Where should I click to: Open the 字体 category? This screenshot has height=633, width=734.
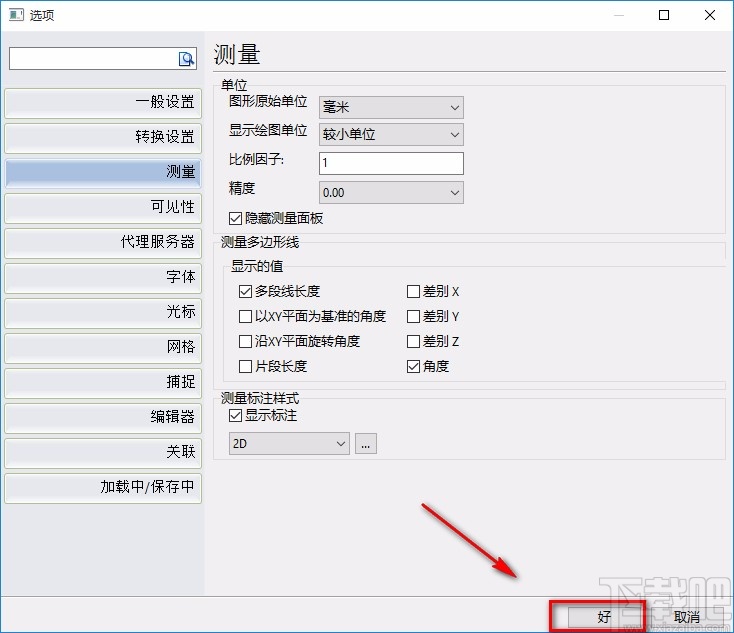pos(103,278)
